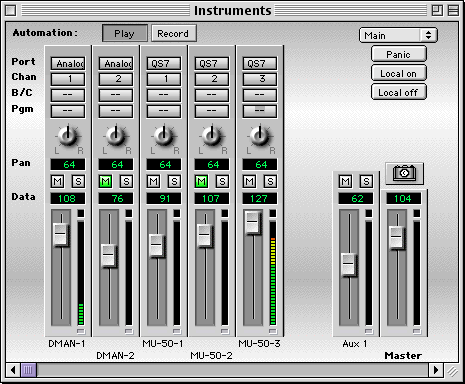Click the Master volume fader handle
The width and height of the screenshot is (465, 384).
397,237
